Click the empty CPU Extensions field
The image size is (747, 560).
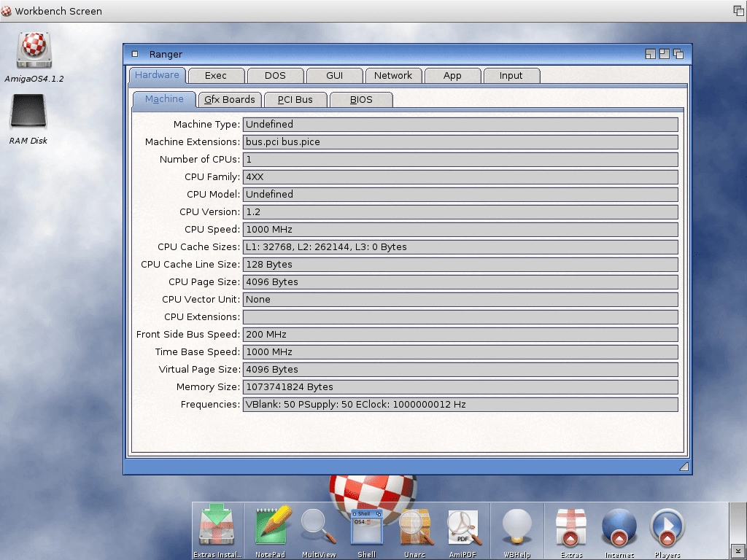[x=461, y=317]
